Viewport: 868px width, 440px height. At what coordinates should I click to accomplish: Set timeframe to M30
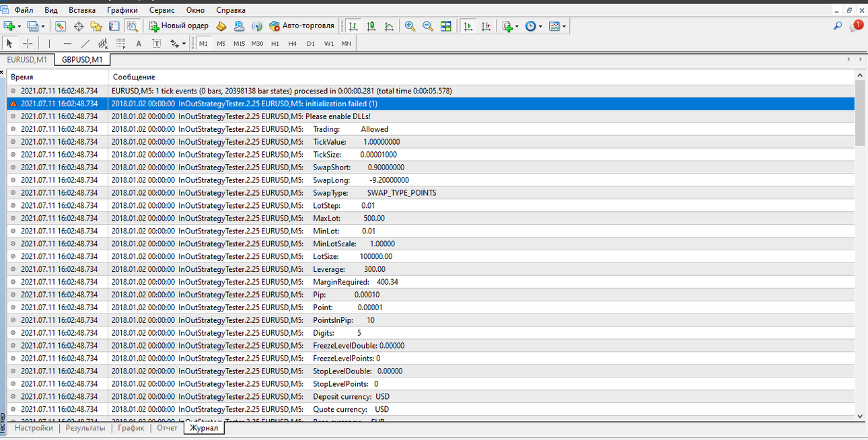pos(257,43)
